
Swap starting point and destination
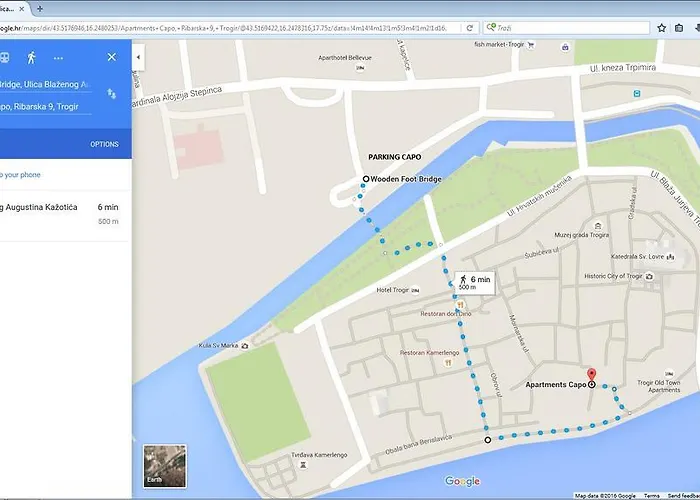click(x=110, y=93)
